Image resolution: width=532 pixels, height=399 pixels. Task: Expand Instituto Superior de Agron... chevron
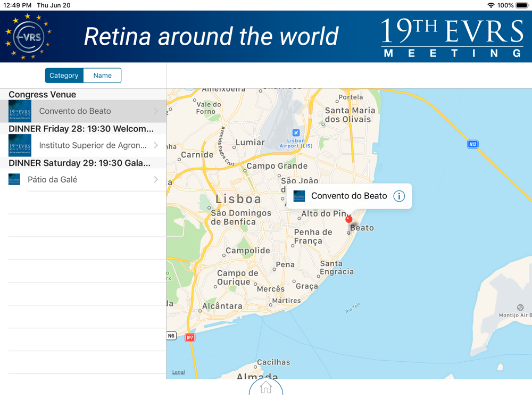pyautogui.click(x=156, y=145)
